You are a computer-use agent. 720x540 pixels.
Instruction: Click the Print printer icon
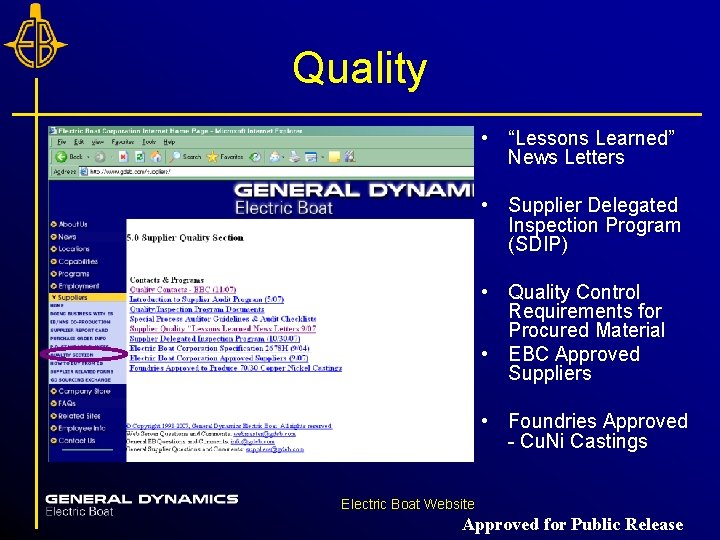295,157
